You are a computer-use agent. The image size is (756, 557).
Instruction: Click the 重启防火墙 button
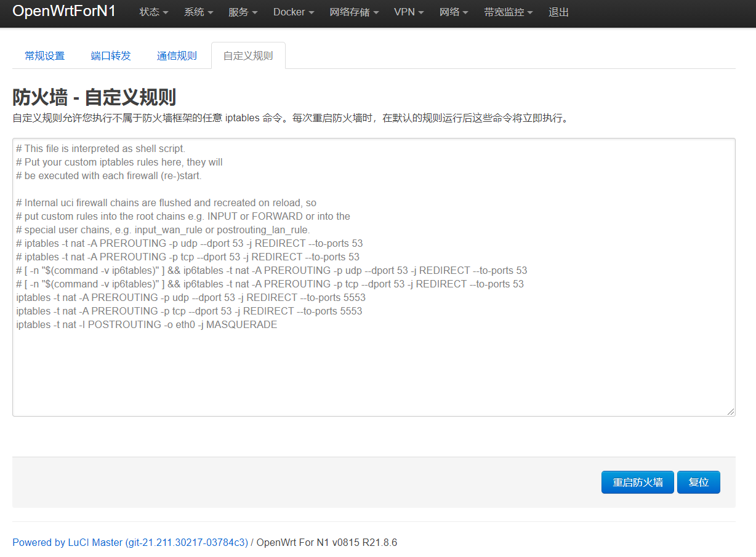click(638, 482)
